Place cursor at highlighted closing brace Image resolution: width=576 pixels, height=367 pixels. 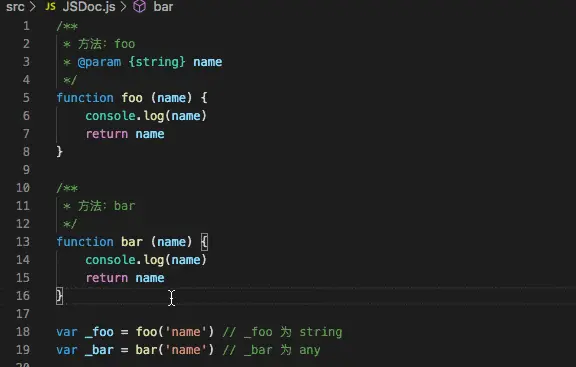pos(60,296)
